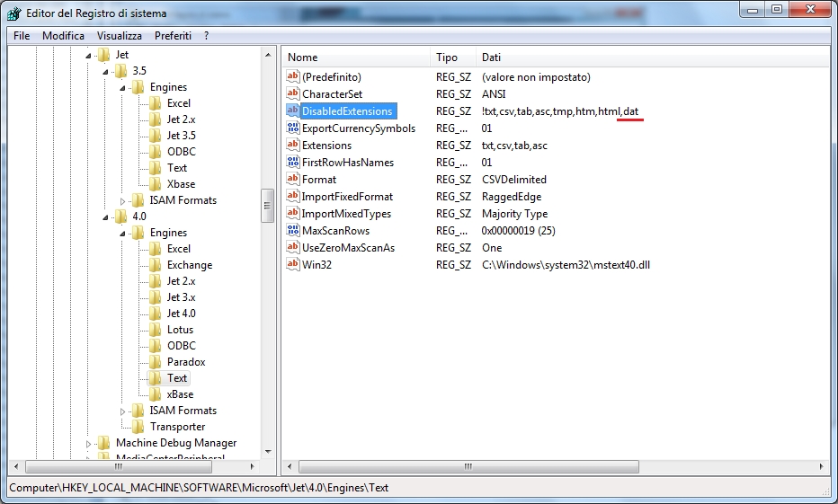This screenshot has width=838, height=504.
Task: Click the string icon beside Extensions
Action: point(293,145)
